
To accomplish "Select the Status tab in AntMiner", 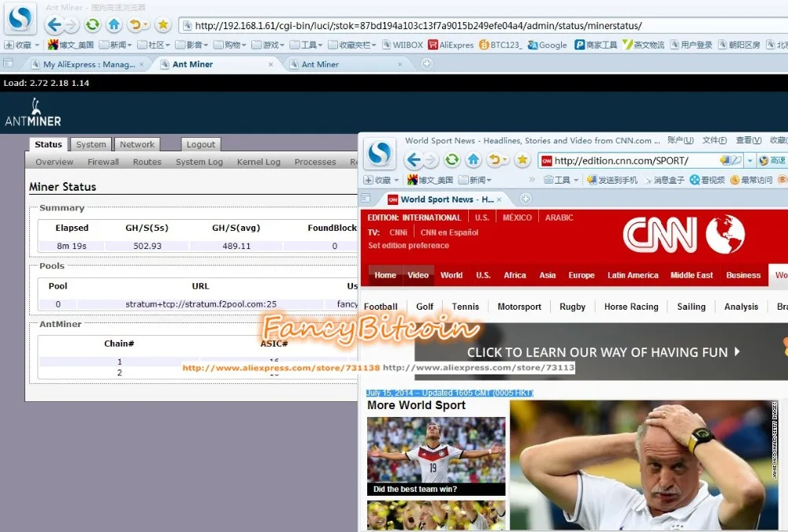I will 48,144.
